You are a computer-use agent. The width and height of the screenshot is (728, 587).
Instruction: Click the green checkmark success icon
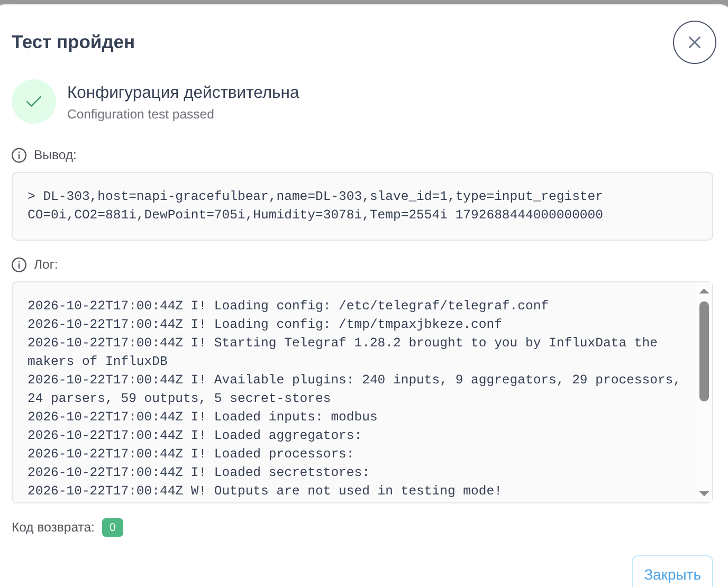(x=34, y=102)
